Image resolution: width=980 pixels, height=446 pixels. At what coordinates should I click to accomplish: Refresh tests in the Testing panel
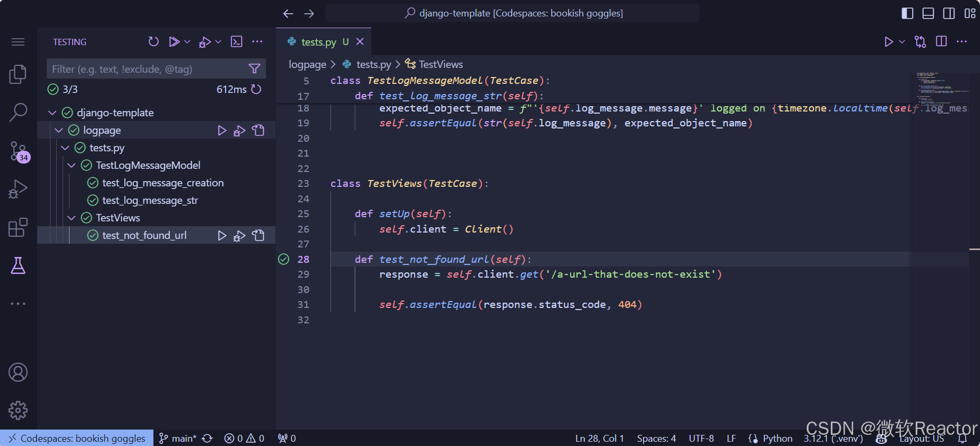[153, 41]
